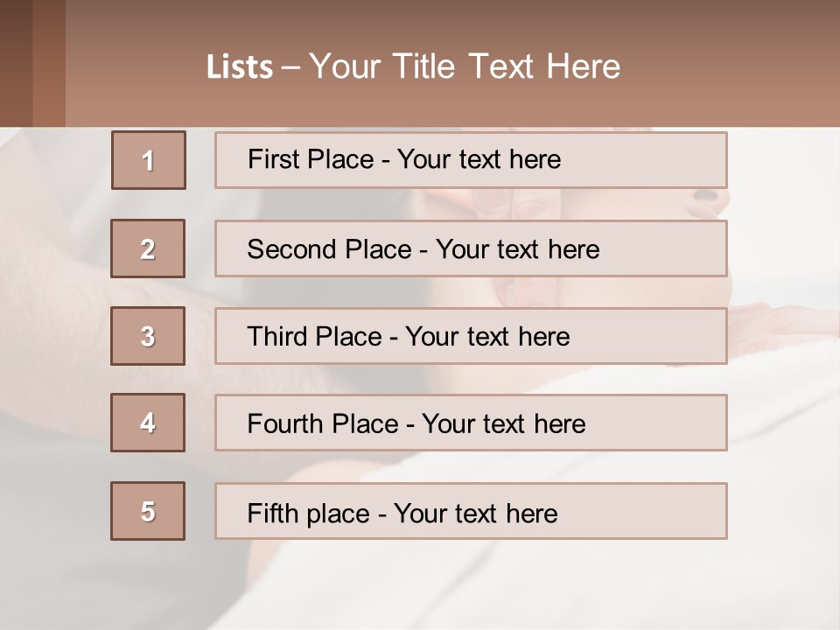
Task: Click the dark brown stripe in header
Action: 16,63
